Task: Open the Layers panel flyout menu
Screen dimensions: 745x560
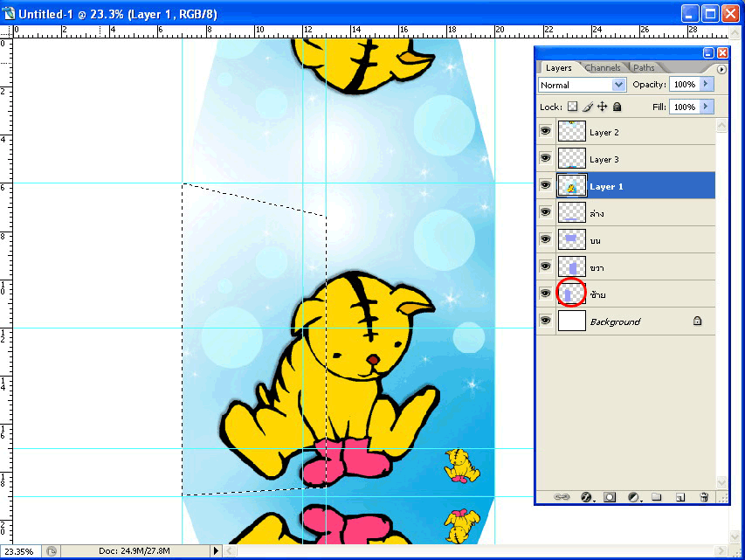Action: pos(721,69)
